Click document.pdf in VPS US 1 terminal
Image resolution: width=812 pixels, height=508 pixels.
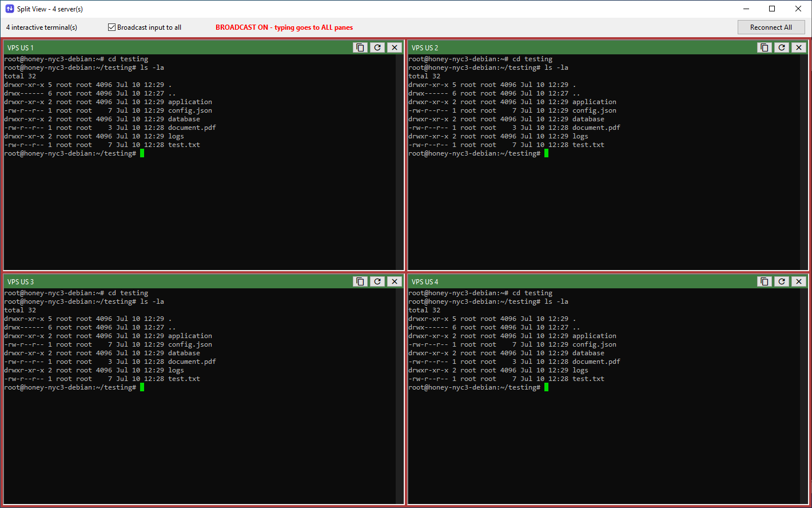point(192,128)
